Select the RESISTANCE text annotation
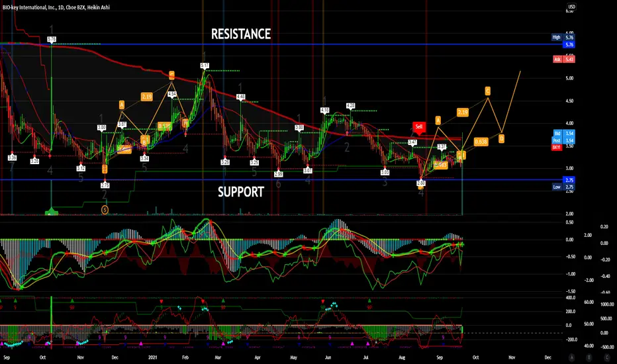This screenshot has height=364, width=617. [241, 34]
